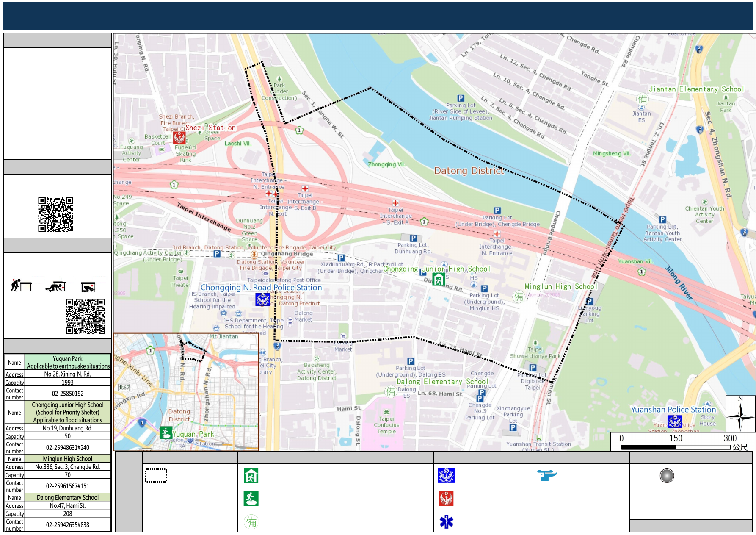The image size is (756, 535).
Task: Click the contact number '02-25948631#240'
Action: (68, 448)
